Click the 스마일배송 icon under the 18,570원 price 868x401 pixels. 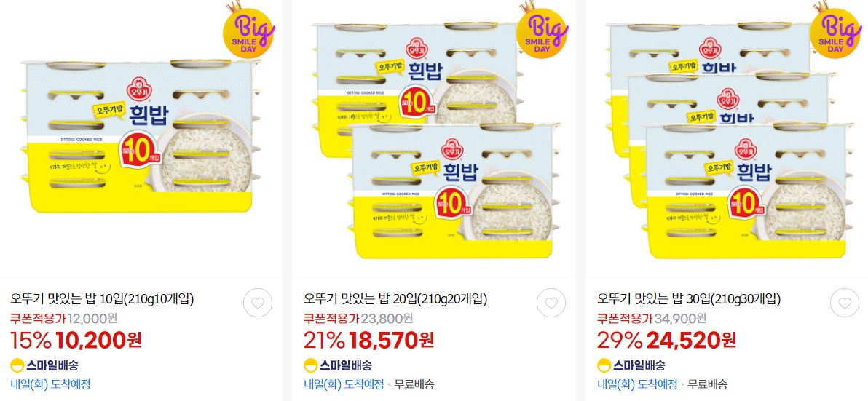point(338,365)
